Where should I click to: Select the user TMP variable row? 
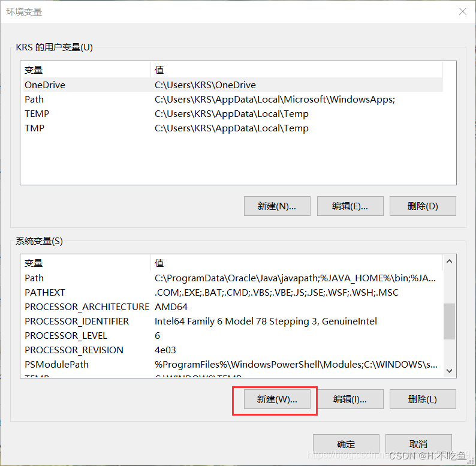pos(233,128)
